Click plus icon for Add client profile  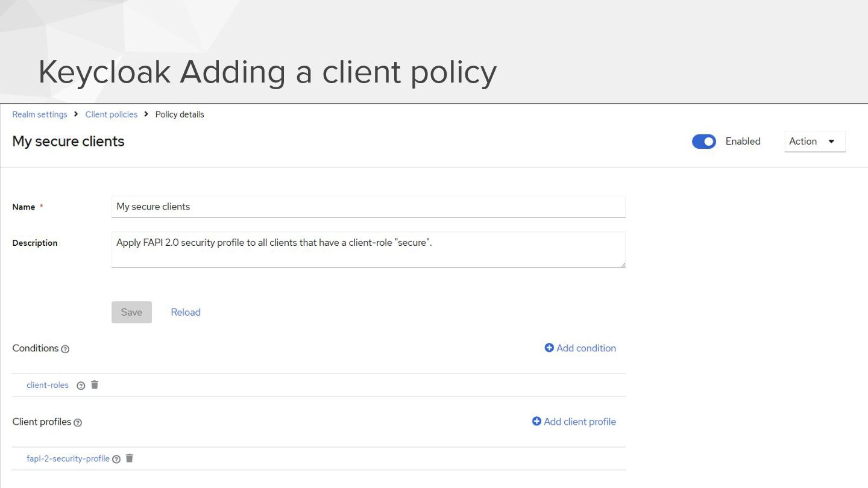(536, 421)
